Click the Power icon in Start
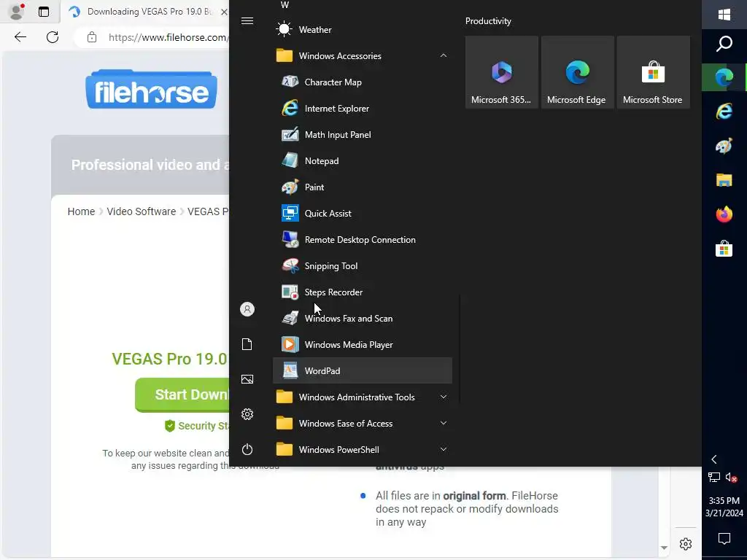Image resolution: width=747 pixels, height=560 pixels. click(247, 448)
